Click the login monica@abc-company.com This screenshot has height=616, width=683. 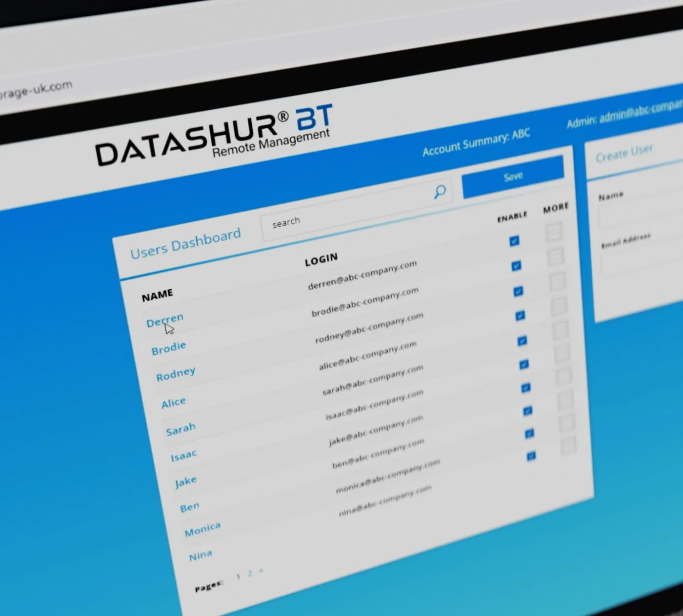[x=387, y=476]
